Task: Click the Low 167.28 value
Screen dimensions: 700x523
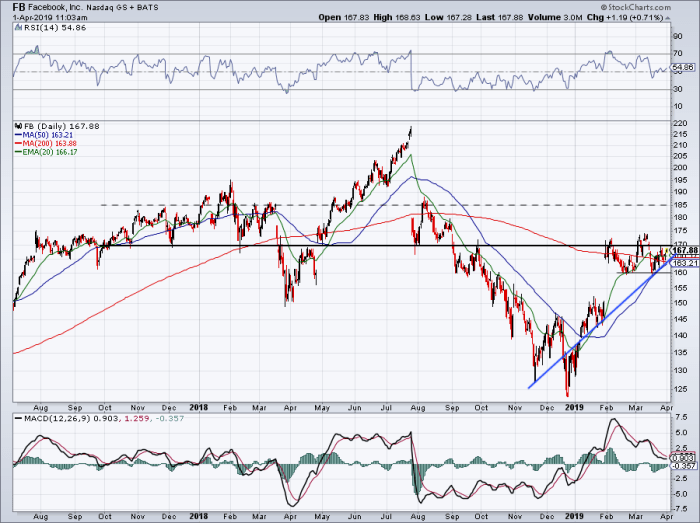Action: pos(448,17)
